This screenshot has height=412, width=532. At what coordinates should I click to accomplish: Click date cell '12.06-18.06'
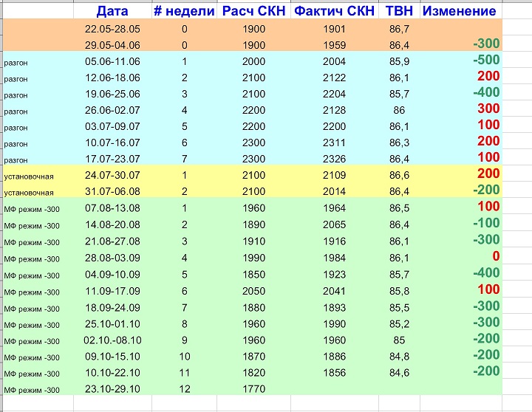tap(112, 78)
